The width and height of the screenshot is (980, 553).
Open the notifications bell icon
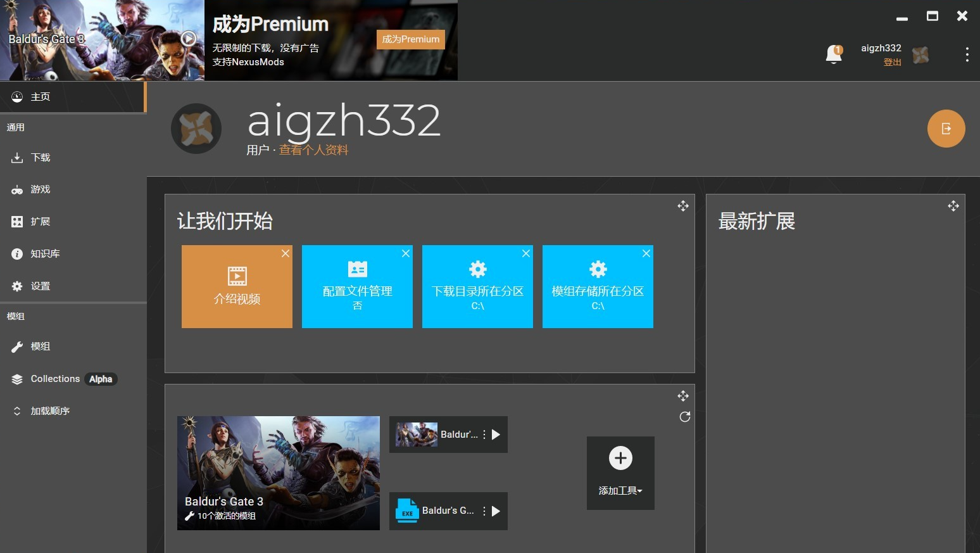tap(834, 55)
